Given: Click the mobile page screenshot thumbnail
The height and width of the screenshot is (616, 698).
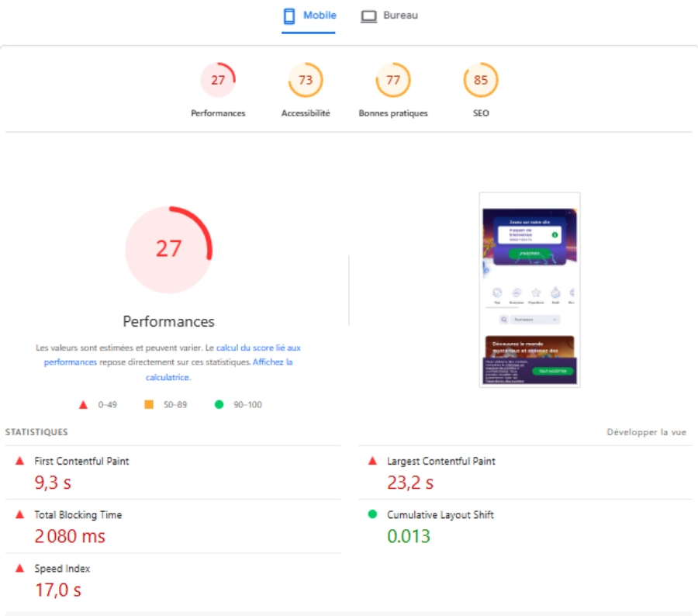Looking at the screenshot, I should [x=529, y=289].
